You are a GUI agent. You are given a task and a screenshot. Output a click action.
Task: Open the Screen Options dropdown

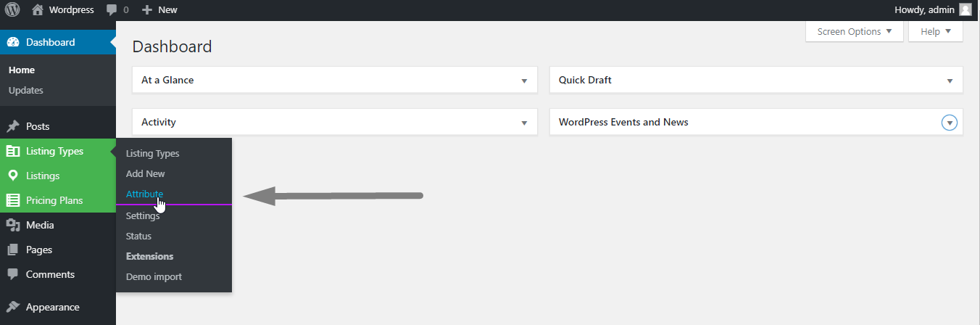854,32
